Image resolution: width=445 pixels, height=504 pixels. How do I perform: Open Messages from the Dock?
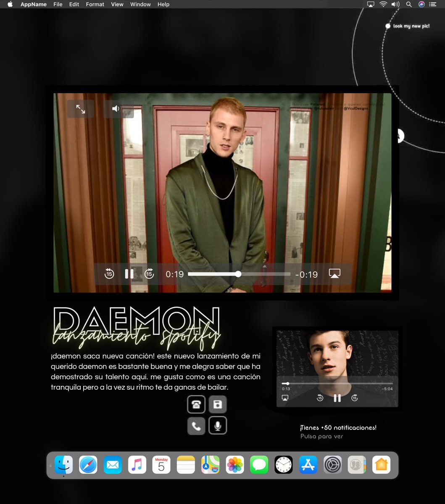click(259, 465)
